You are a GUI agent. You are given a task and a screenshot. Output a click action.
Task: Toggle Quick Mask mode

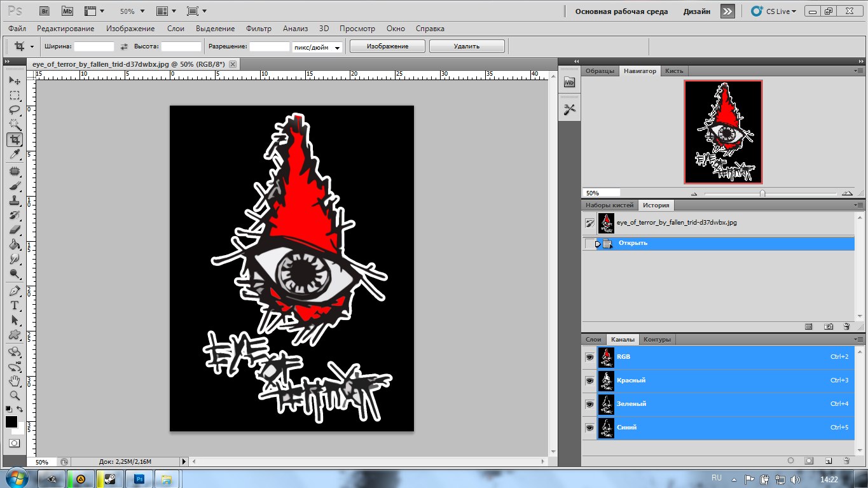(15, 443)
